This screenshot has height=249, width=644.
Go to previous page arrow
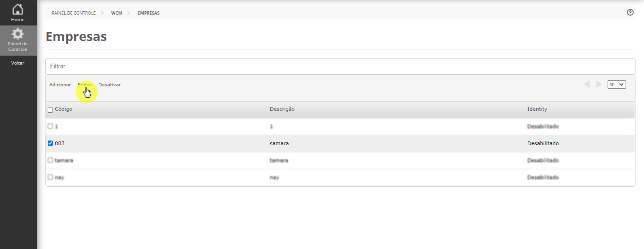click(x=587, y=84)
